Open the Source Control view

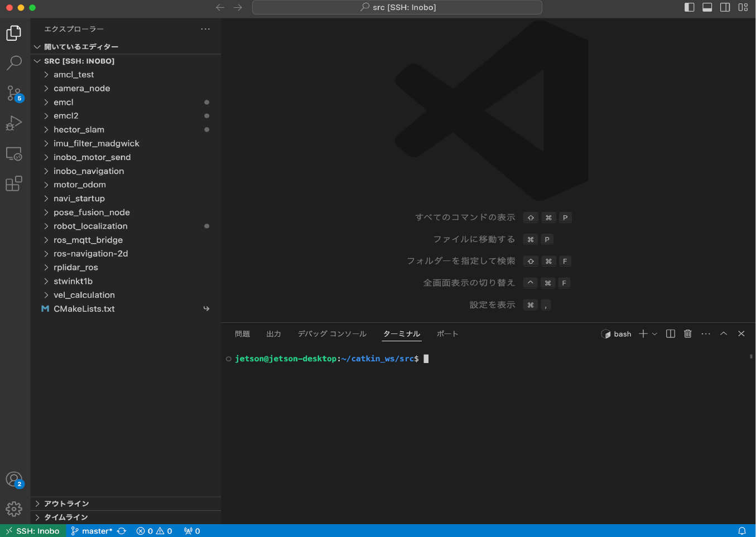(14, 93)
